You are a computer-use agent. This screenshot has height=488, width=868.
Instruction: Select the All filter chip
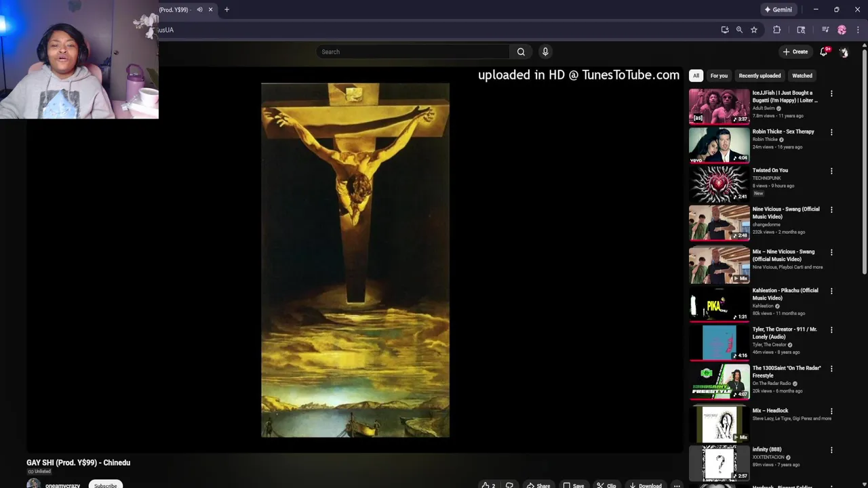coord(696,76)
